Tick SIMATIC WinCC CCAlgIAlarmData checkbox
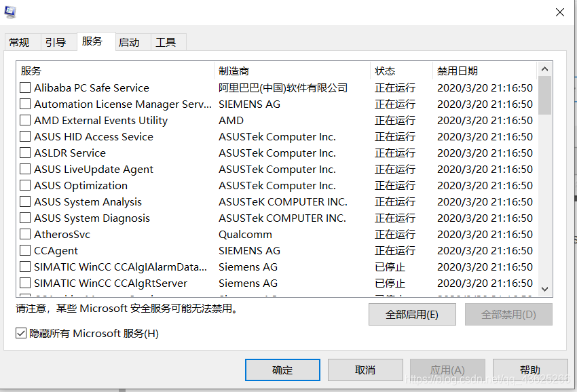 pos(25,267)
